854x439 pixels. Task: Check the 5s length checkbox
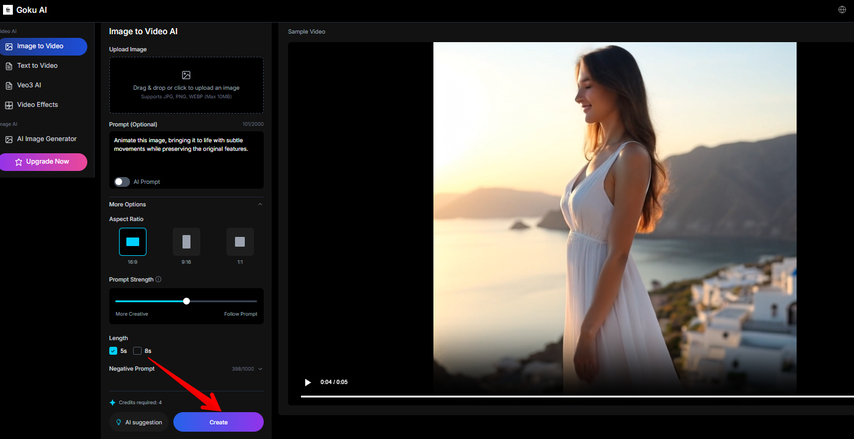(113, 351)
